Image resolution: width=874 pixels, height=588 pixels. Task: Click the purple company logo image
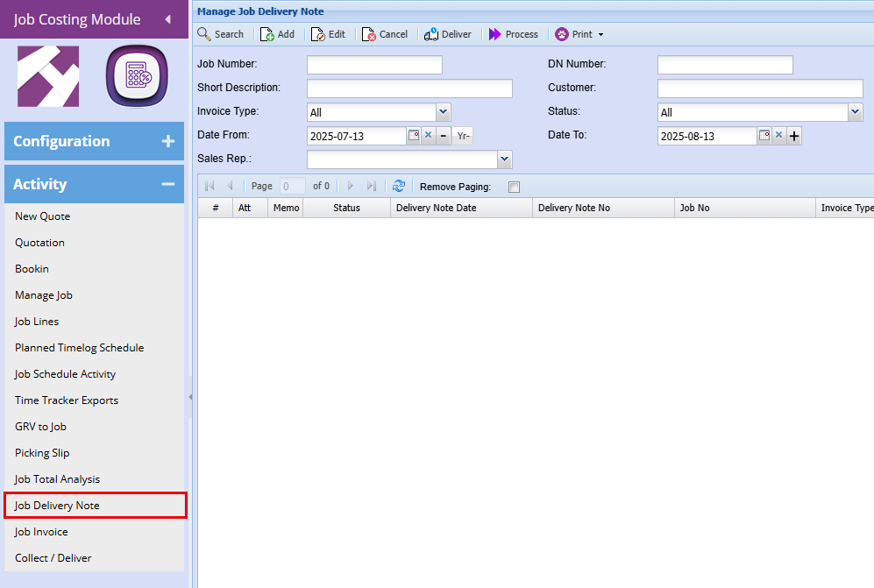coord(48,76)
